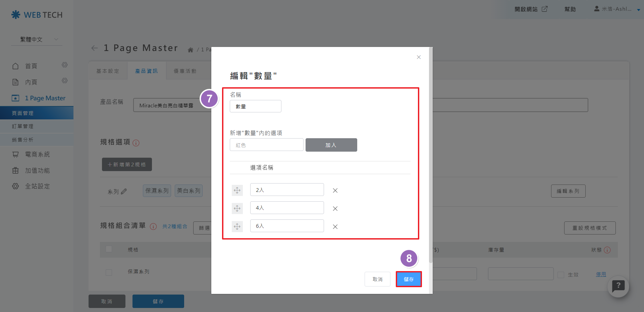Viewport: 644px width, 312px height.
Task: Enable the 生效 checkbox
Action: (x=560, y=275)
